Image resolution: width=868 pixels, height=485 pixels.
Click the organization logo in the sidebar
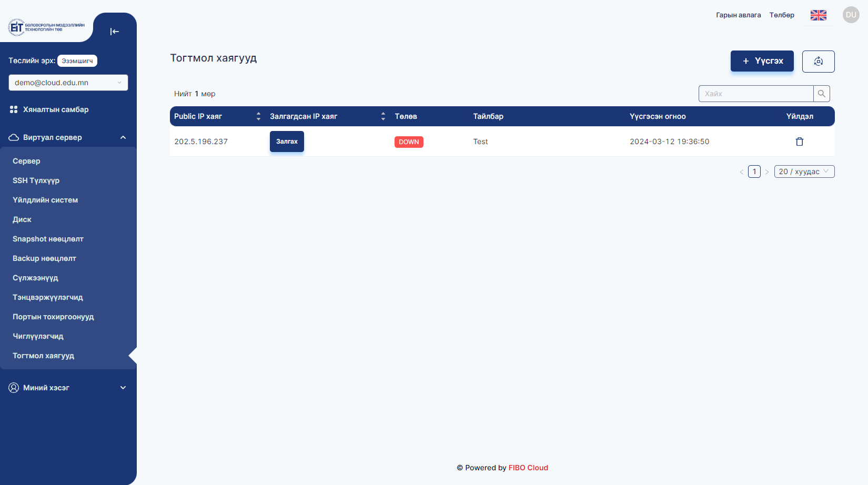click(x=46, y=27)
